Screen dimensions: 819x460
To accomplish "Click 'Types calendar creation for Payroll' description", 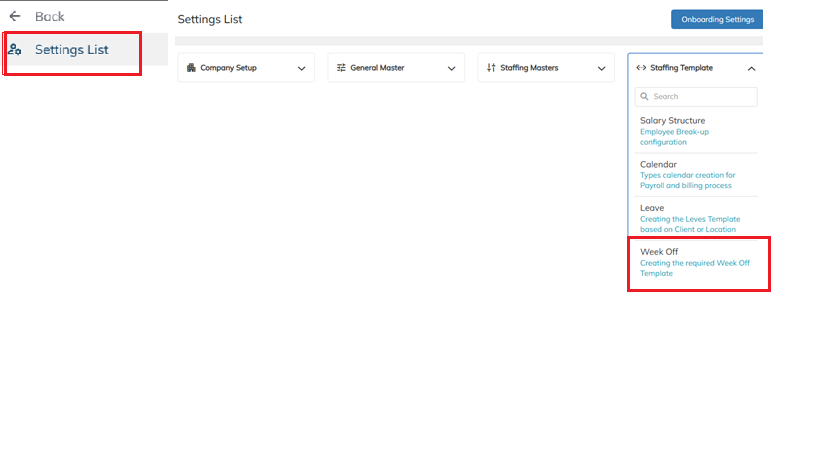I will (x=687, y=180).
